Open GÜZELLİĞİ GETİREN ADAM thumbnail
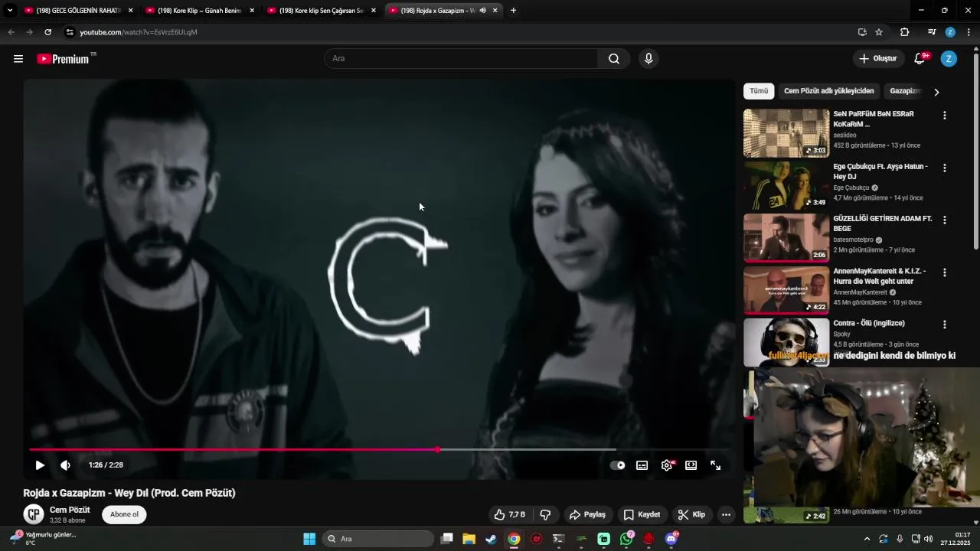 [x=786, y=238]
